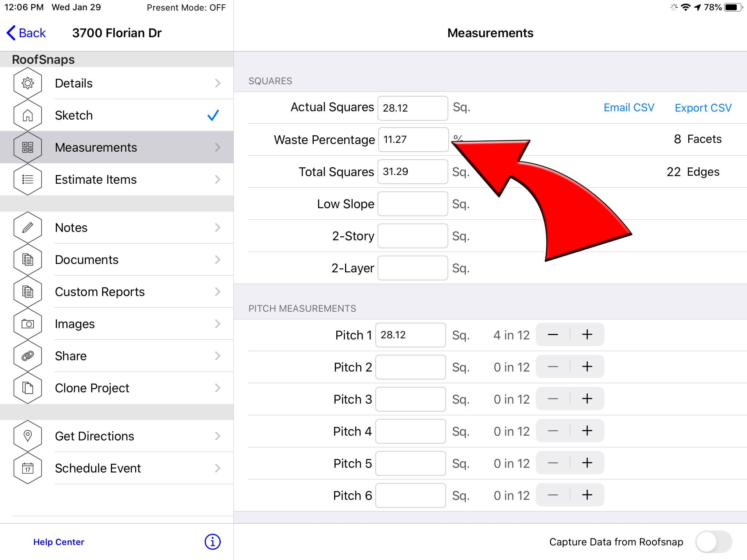The height and width of the screenshot is (560, 747).
Task: Increase Pitch 4 with plus button
Action: click(587, 431)
